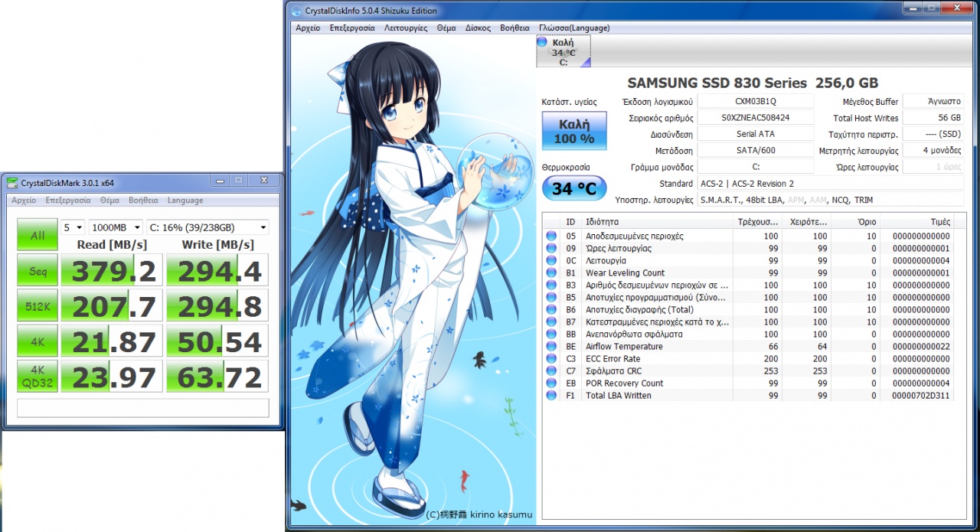The height and width of the screenshot is (532, 980).
Task: Click the Ιδιότητα column header
Action: coord(656,221)
